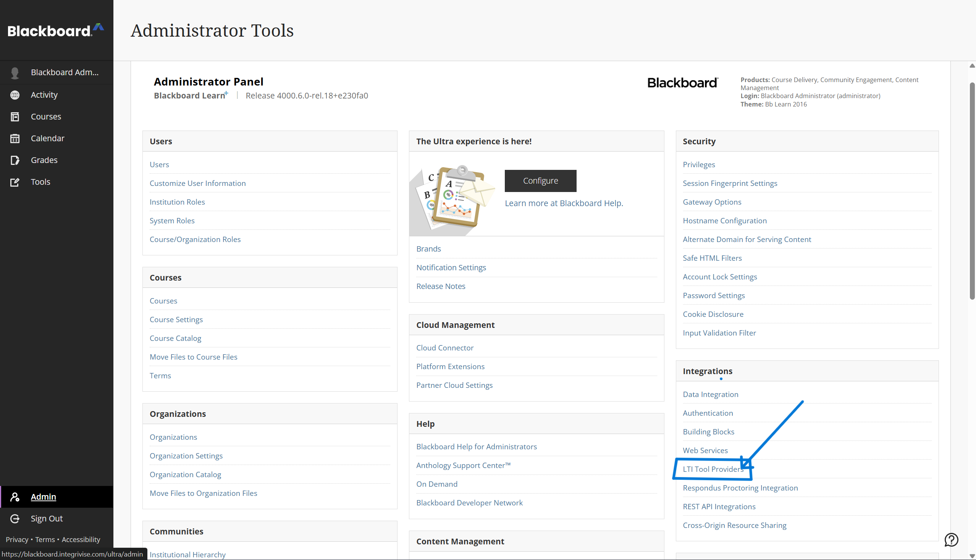This screenshot has width=976, height=560.
Task: Open Course Catalog link
Action: [175, 338]
